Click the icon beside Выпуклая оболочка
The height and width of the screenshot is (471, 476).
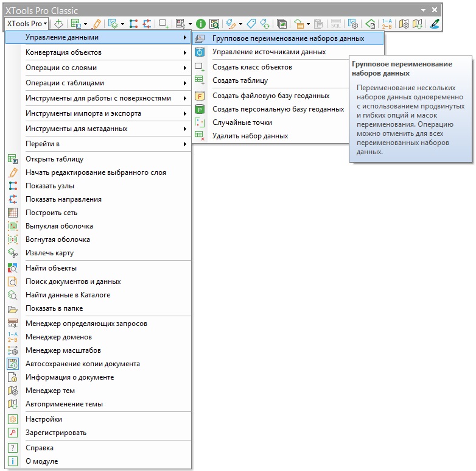[x=13, y=226]
